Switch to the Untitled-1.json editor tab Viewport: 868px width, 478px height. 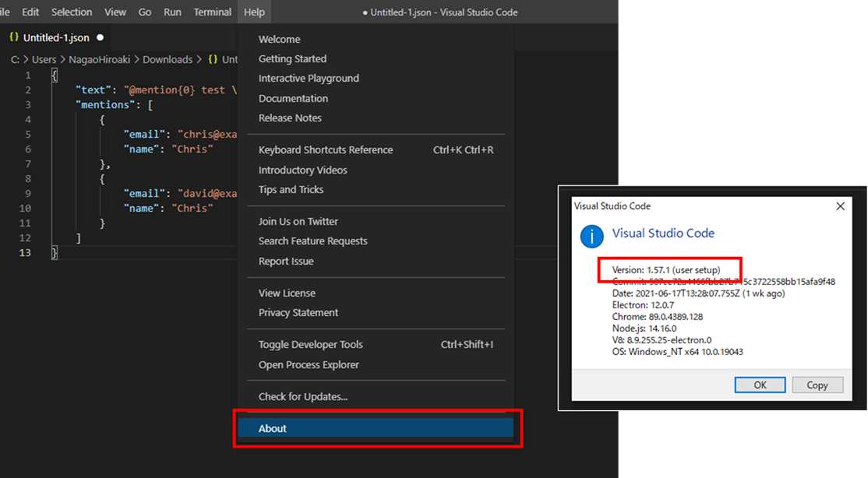pyautogui.click(x=56, y=37)
